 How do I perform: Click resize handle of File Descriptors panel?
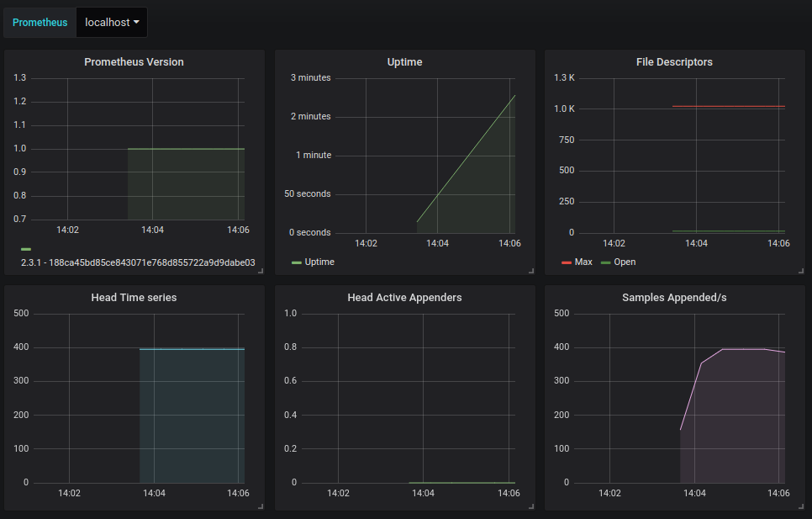pos(801,271)
